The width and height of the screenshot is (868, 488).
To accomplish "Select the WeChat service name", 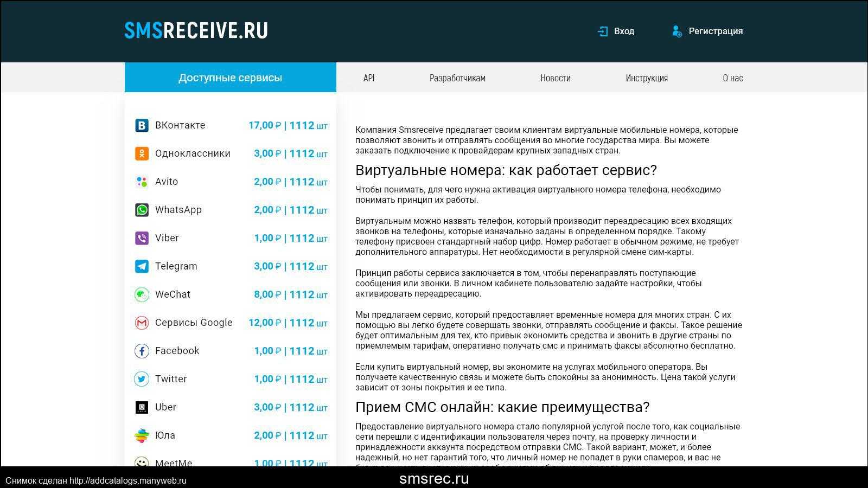I will point(173,294).
